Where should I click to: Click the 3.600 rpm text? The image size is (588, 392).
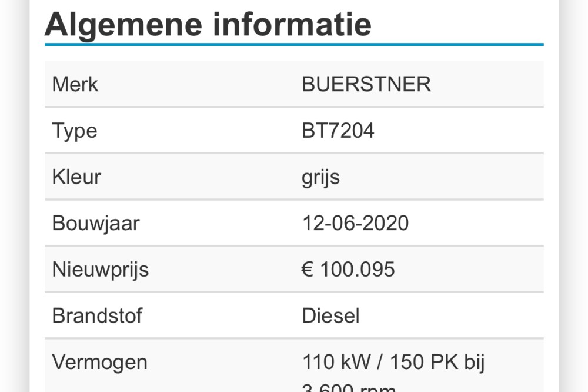[x=349, y=387]
